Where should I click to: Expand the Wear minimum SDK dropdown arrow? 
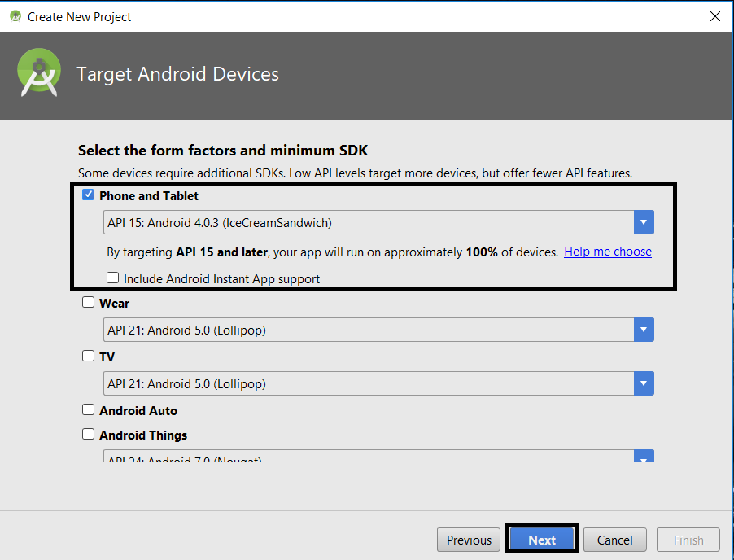coord(644,330)
